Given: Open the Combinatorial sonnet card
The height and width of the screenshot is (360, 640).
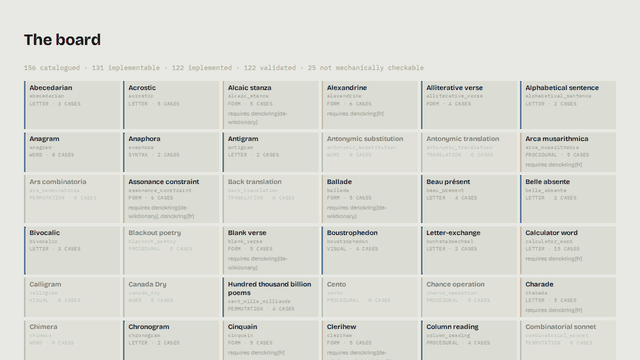Looking at the screenshot, I should (x=568, y=340).
